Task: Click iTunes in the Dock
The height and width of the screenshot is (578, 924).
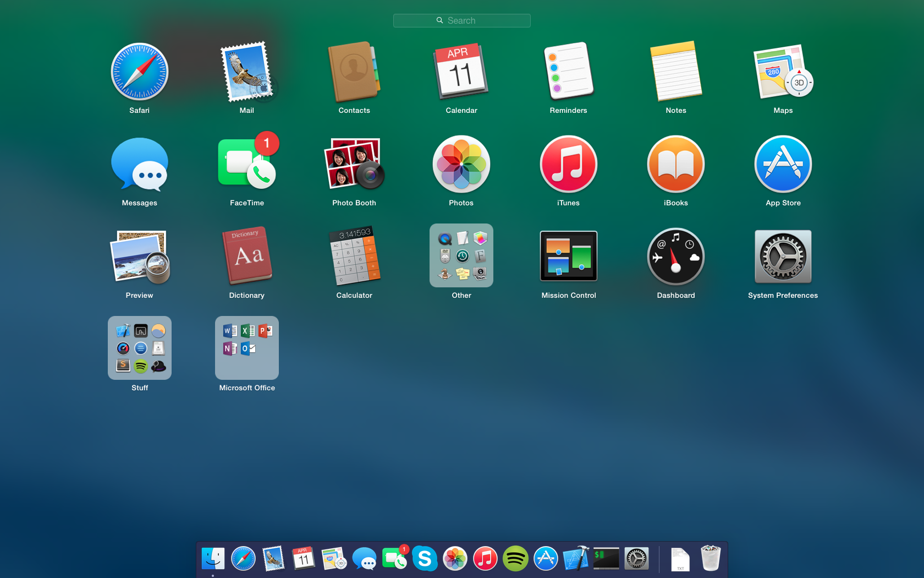Action: [x=485, y=559]
